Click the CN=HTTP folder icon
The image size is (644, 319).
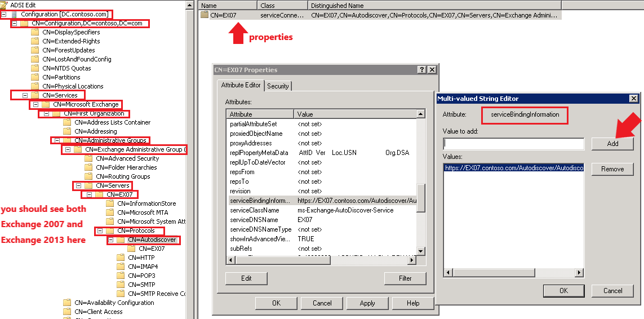(121, 258)
